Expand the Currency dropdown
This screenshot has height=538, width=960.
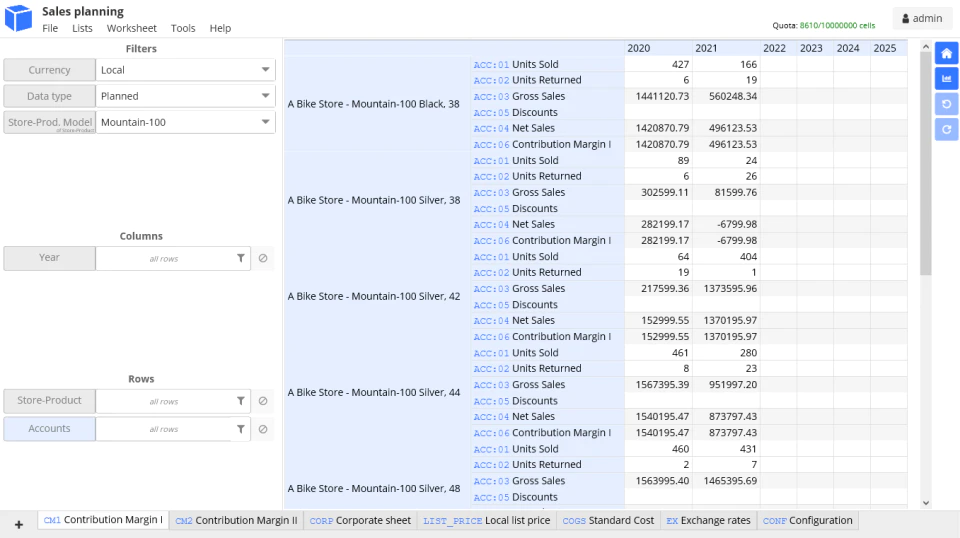(265, 70)
